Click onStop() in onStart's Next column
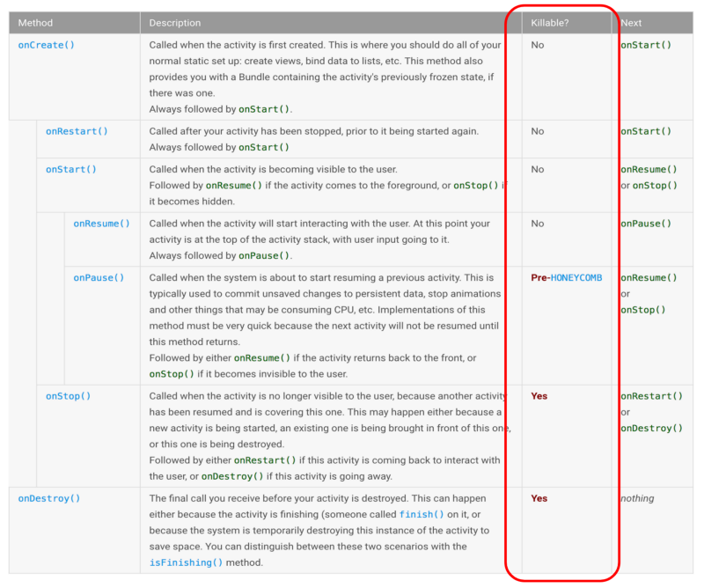This screenshot has width=704, height=588. tap(655, 186)
